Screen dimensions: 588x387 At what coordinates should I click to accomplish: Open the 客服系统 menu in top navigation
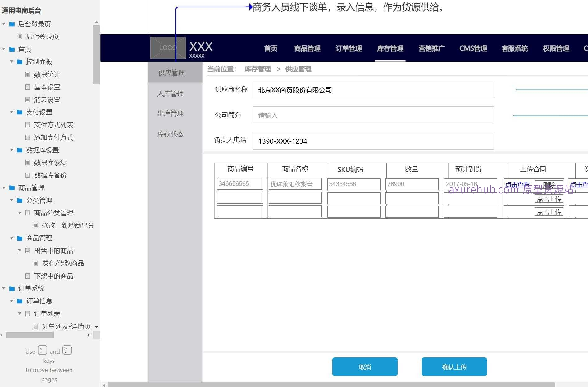[514, 48]
